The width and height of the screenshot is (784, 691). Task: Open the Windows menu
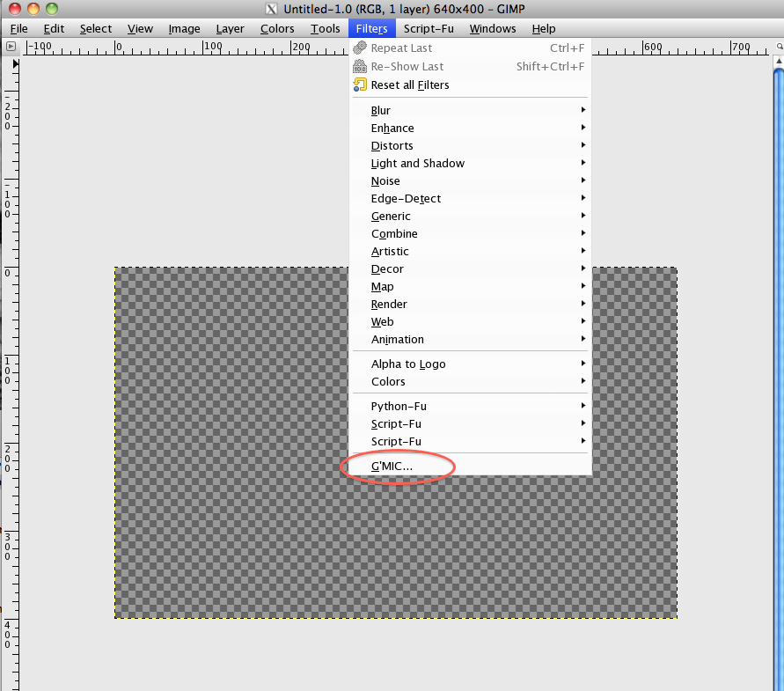[493, 28]
